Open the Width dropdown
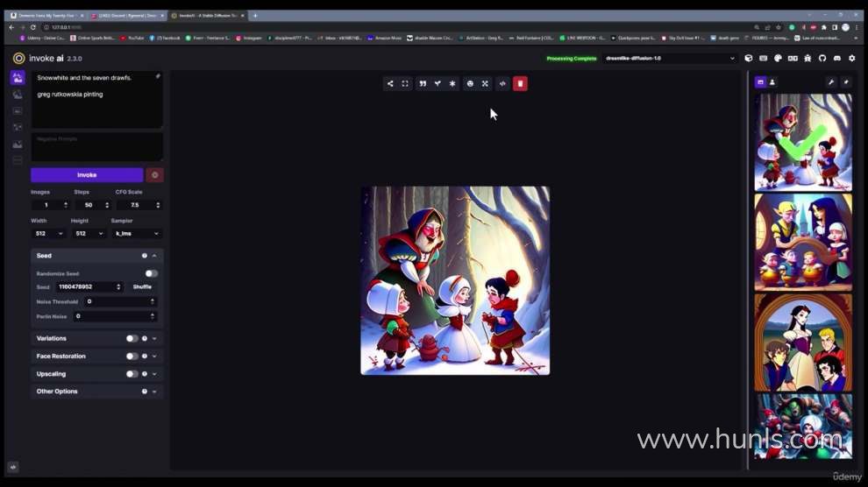 (x=49, y=234)
